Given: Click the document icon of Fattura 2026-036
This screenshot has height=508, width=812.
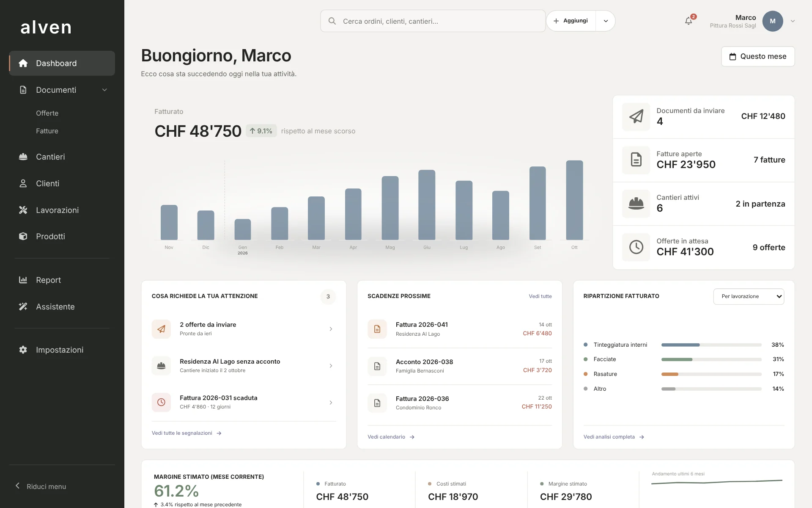Looking at the screenshot, I should click(x=377, y=403).
